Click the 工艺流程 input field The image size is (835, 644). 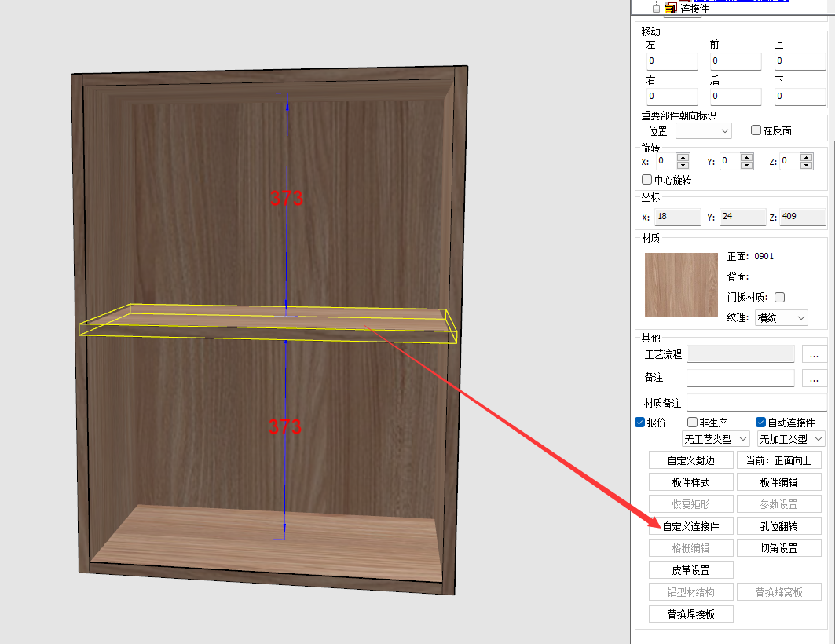[x=740, y=354]
